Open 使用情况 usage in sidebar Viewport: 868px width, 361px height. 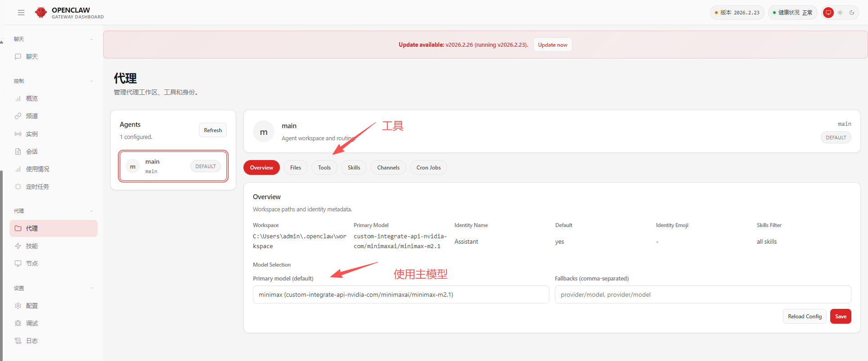tap(53, 169)
